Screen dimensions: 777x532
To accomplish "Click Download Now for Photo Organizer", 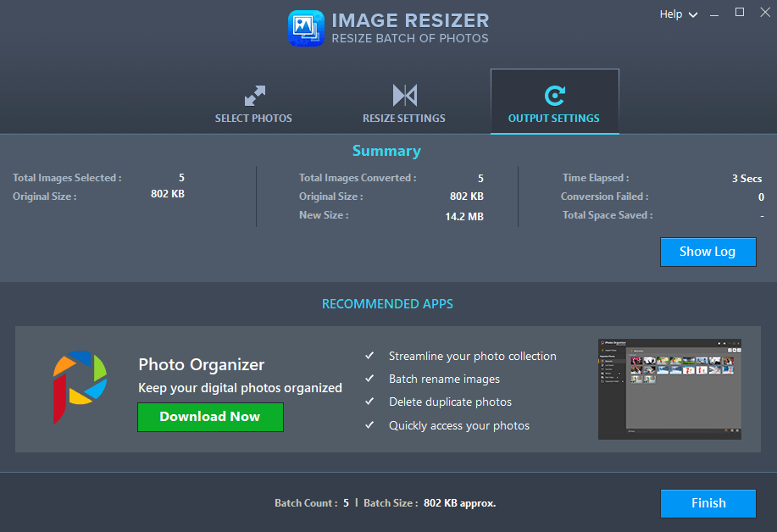I will coord(210,417).
